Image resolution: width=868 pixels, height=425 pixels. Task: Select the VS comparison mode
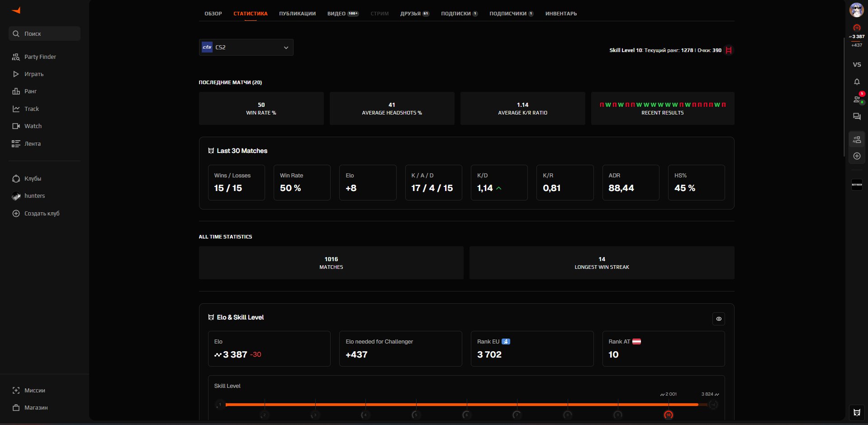tap(856, 65)
